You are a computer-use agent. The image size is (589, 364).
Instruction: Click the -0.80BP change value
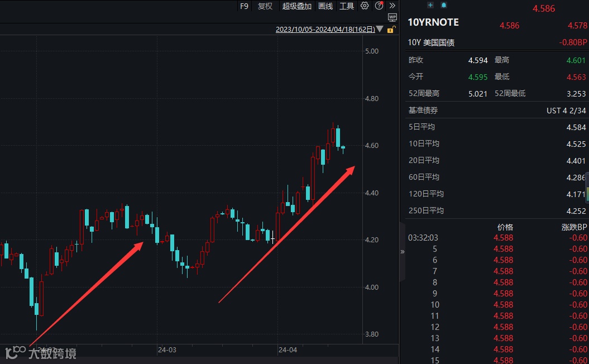coord(572,42)
